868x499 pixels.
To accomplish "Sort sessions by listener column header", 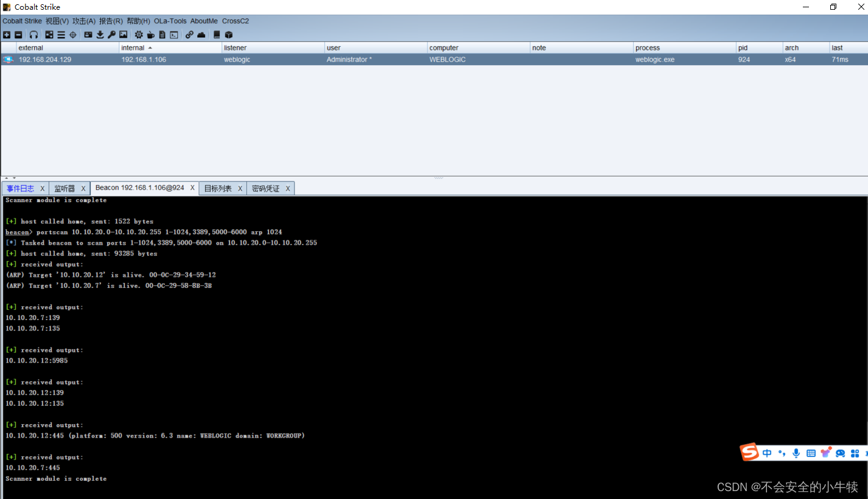I will tap(273, 47).
